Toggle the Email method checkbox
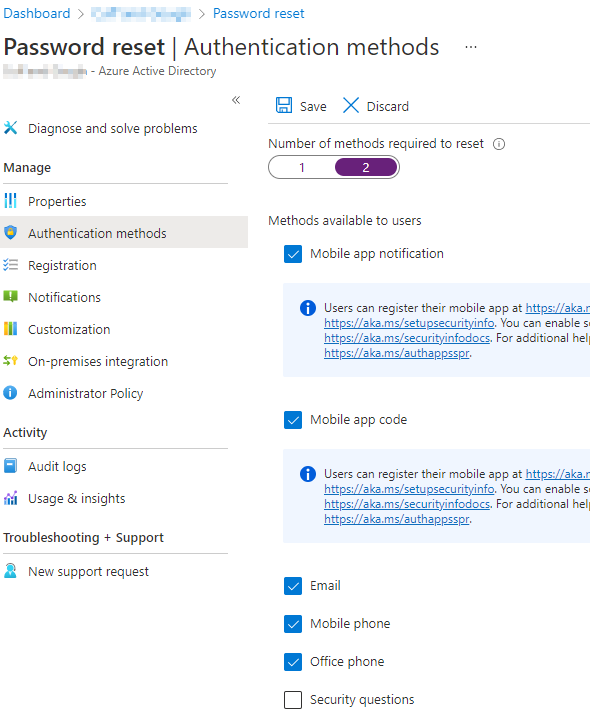The width and height of the screenshot is (590, 723). click(x=293, y=586)
